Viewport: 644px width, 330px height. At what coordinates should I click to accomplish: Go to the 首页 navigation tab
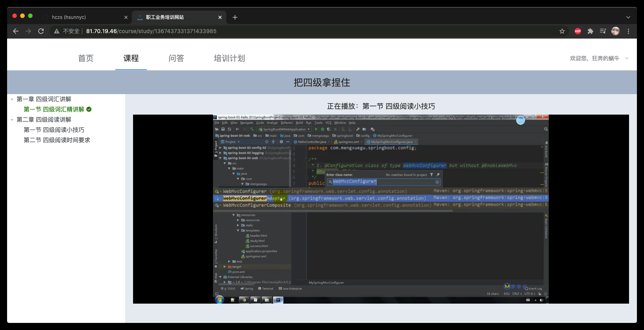(86, 58)
